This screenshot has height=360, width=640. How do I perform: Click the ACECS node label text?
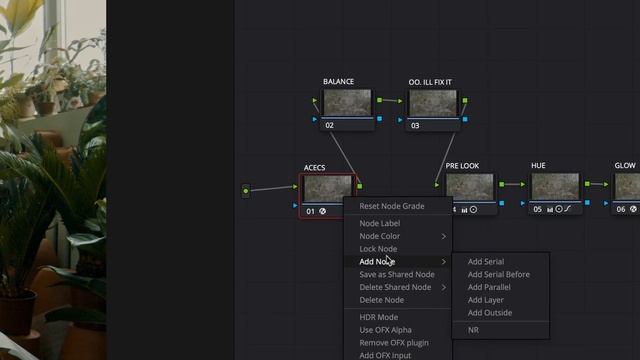(314, 168)
